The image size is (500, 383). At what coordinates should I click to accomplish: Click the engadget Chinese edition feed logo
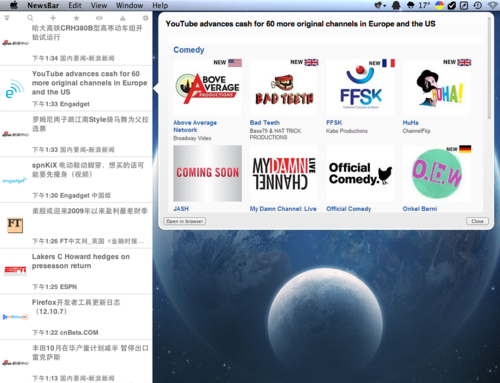pyautogui.click(x=15, y=180)
